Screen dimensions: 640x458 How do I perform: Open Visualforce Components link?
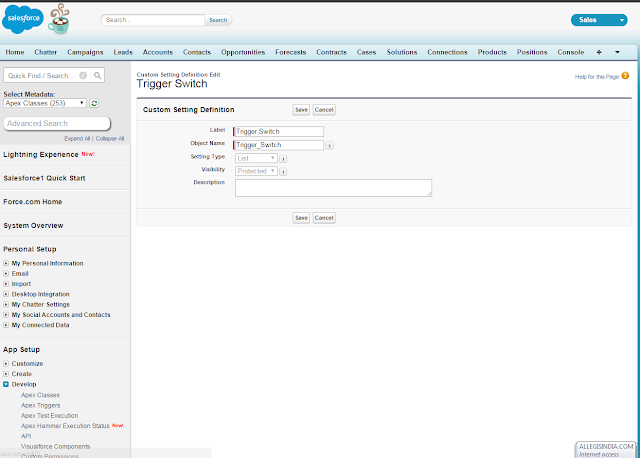(x=56, y=447)
